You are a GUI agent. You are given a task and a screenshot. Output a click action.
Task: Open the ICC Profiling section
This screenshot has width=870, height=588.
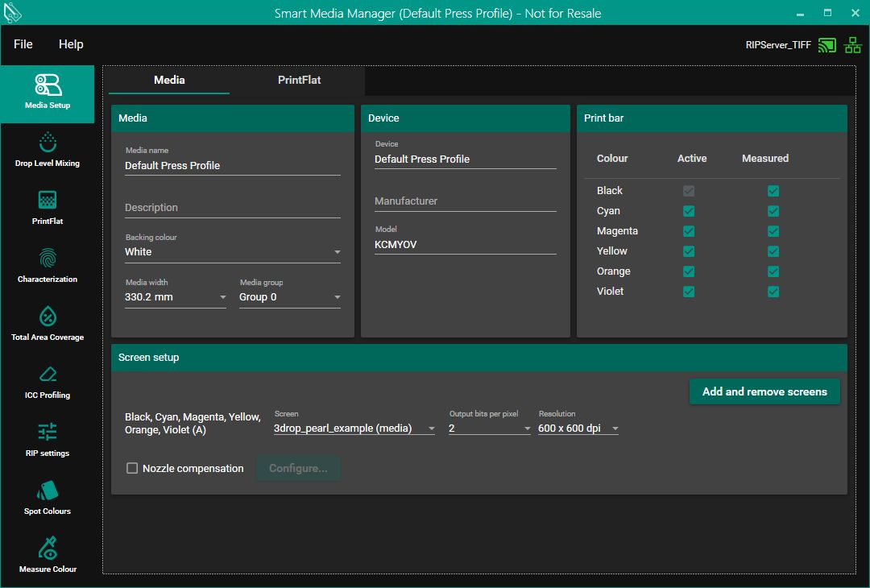coord(48,382)
